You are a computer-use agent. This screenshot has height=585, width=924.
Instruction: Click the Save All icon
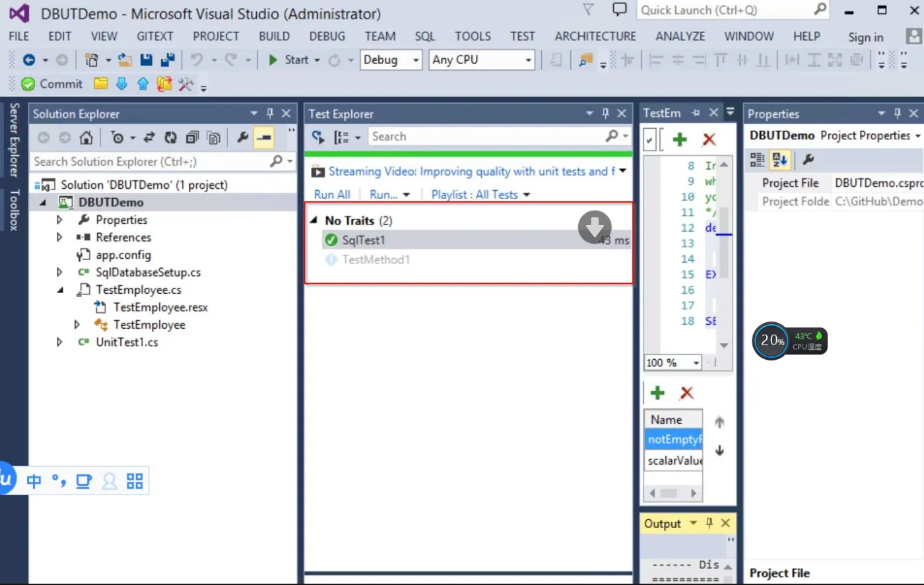[x=168, y=60]
